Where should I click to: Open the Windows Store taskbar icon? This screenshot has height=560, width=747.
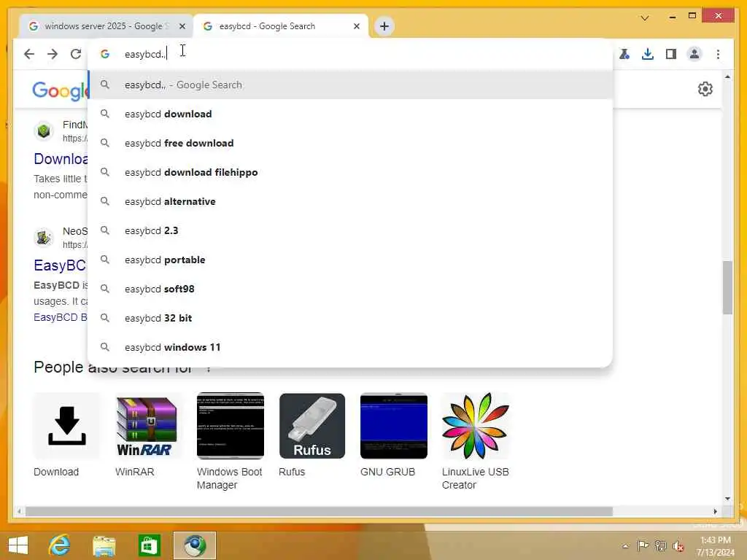point(149,545)
